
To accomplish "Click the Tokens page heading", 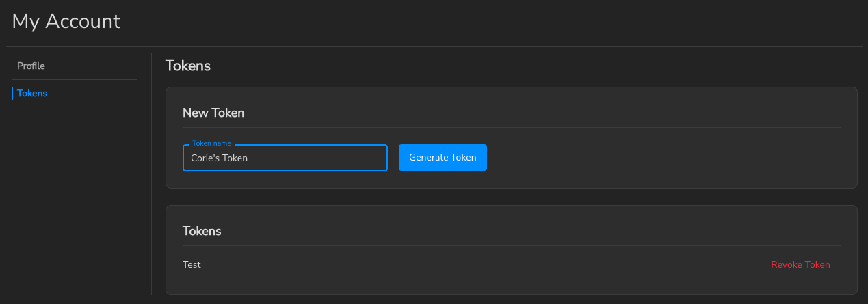I will pyautogui.click(x=188, y=66).
